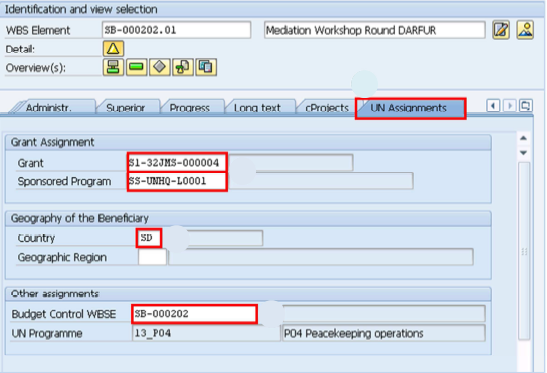547x373 pixels.
Task: Click the scroll down arrow
Action: pos(523,152)
